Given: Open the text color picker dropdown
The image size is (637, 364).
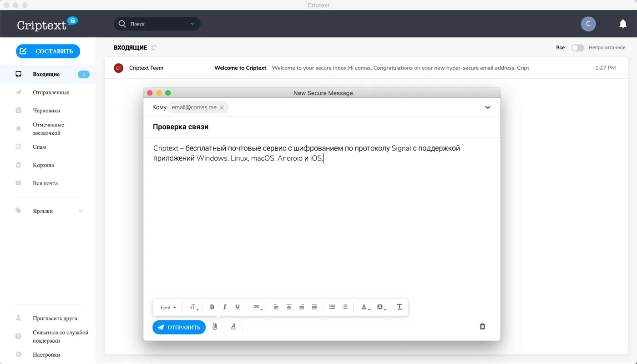Looking at the screenshot, I should coord(365,308).
